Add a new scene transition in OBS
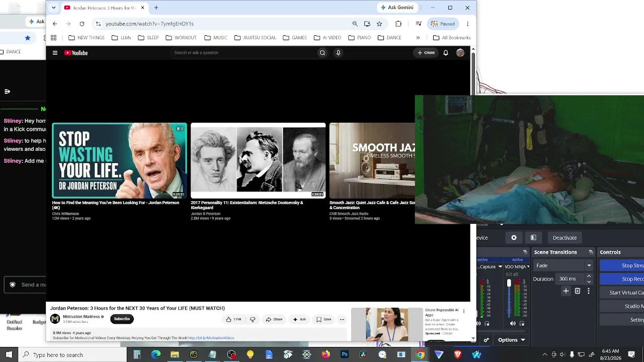 [x=566, y=291]
